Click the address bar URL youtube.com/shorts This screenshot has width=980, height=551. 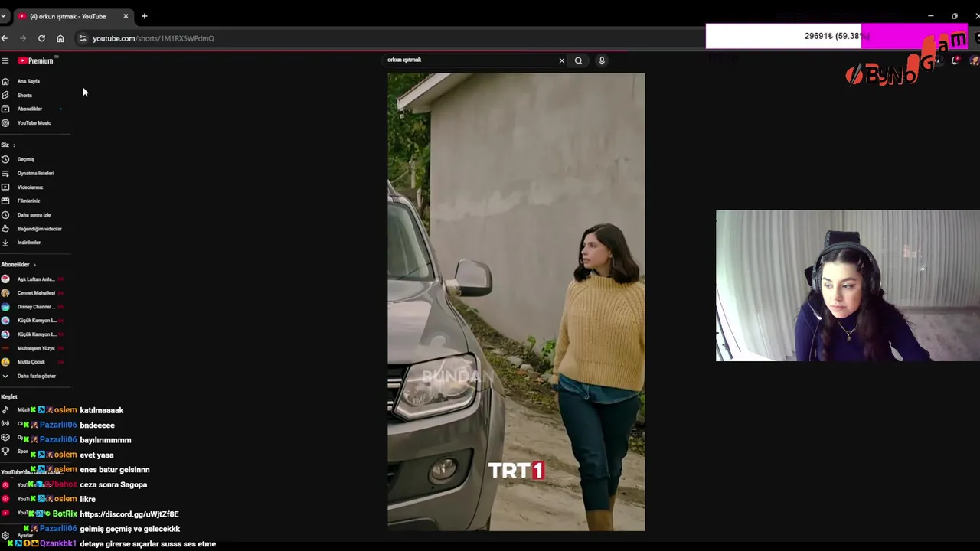coord(153,38)
